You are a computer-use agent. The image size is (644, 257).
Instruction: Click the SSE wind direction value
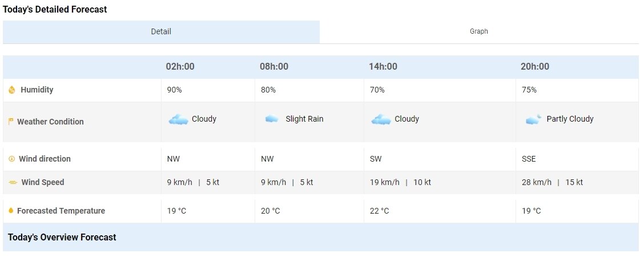point(529,159)
